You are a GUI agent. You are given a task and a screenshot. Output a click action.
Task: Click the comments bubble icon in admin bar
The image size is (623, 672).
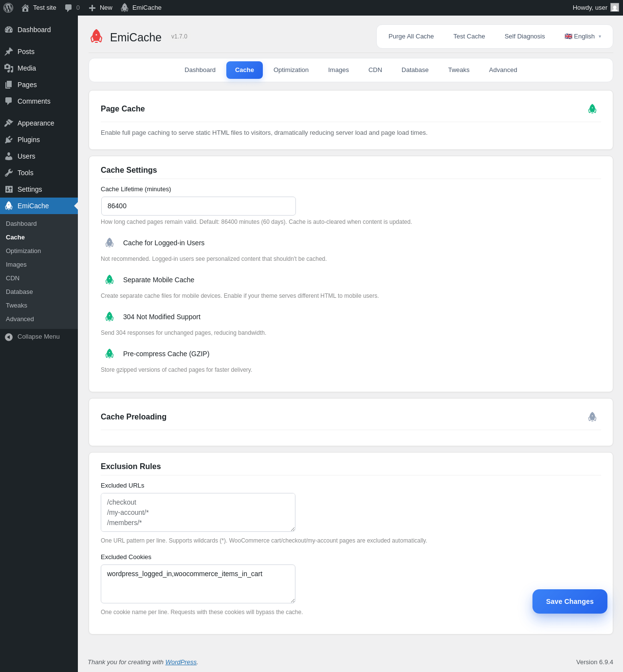point(68,8)
